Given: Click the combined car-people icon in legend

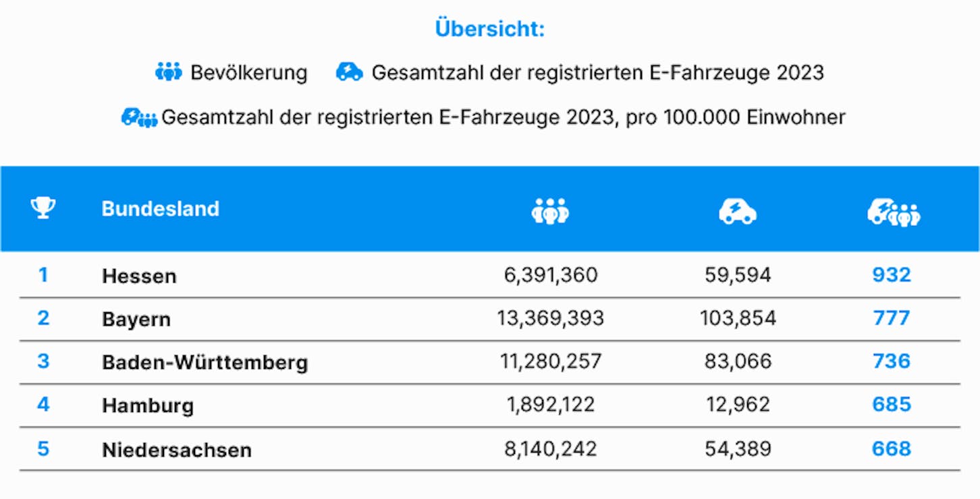Looking at the screenshot, I should tap(139, 117).
